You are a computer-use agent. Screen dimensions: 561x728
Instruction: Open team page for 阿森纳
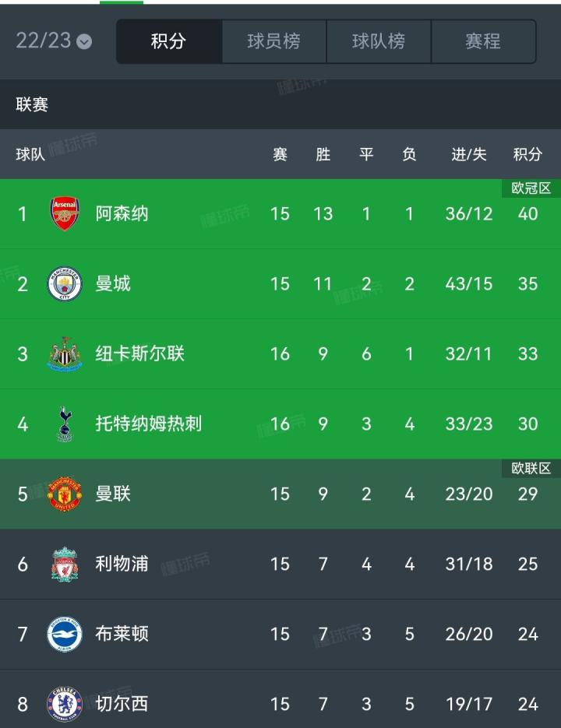click(122, 213)
